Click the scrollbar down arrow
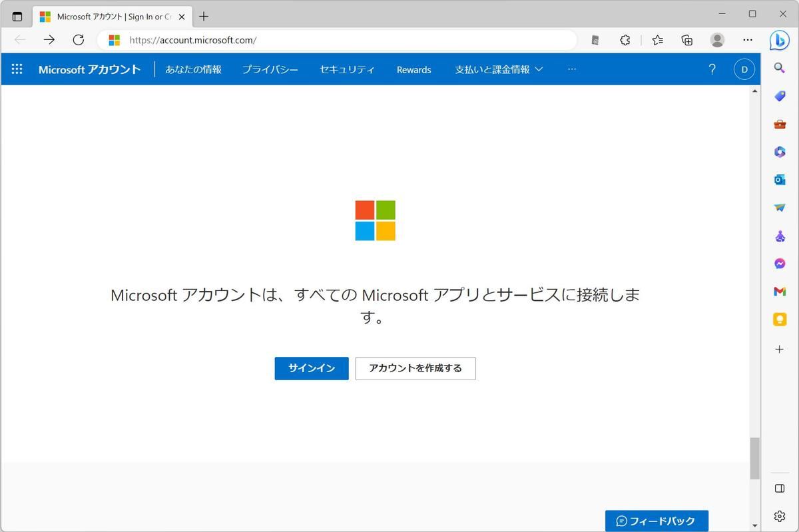Viewport: 799px width, 532px height. click(754, 526)
